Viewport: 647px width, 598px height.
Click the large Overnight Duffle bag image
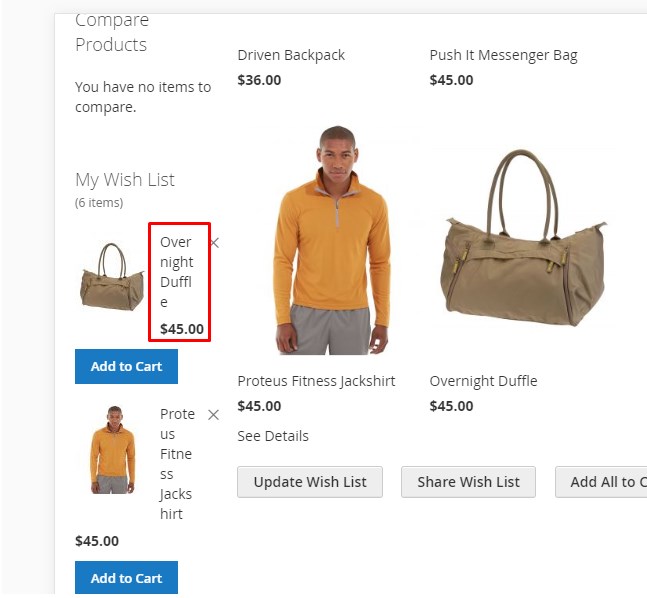coord(523,239)
